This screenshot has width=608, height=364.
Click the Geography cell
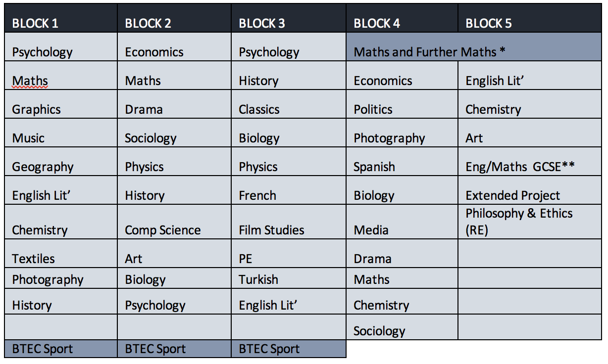point(43,167)
